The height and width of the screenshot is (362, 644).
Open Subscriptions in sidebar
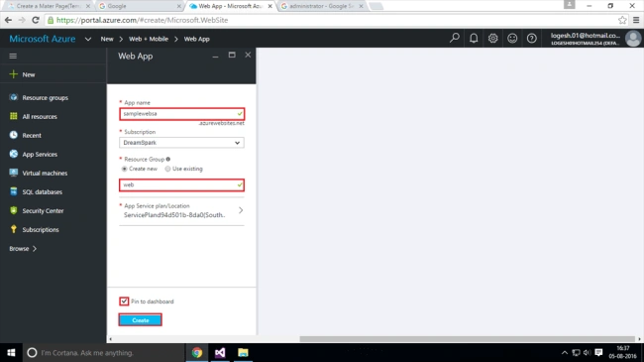(41, 229)
